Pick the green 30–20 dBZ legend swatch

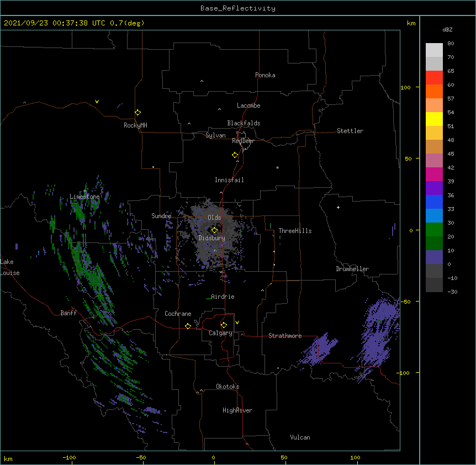point(434,230)
